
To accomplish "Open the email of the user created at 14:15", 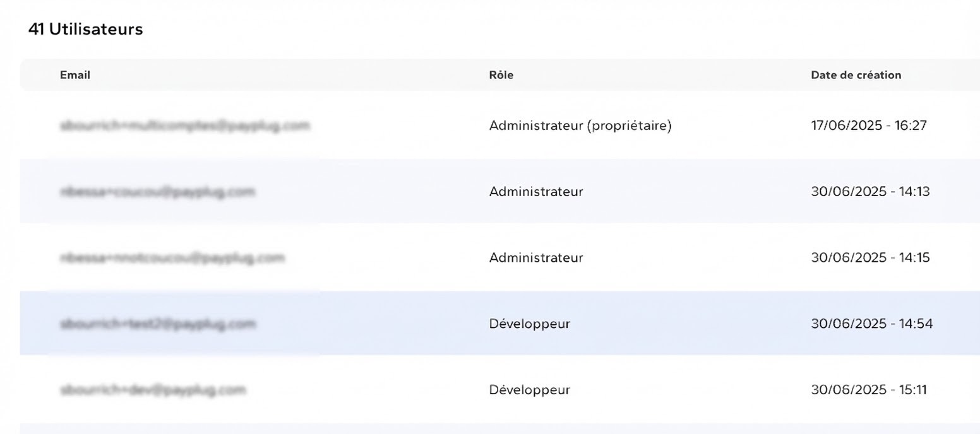I will (x=172, y=258).
